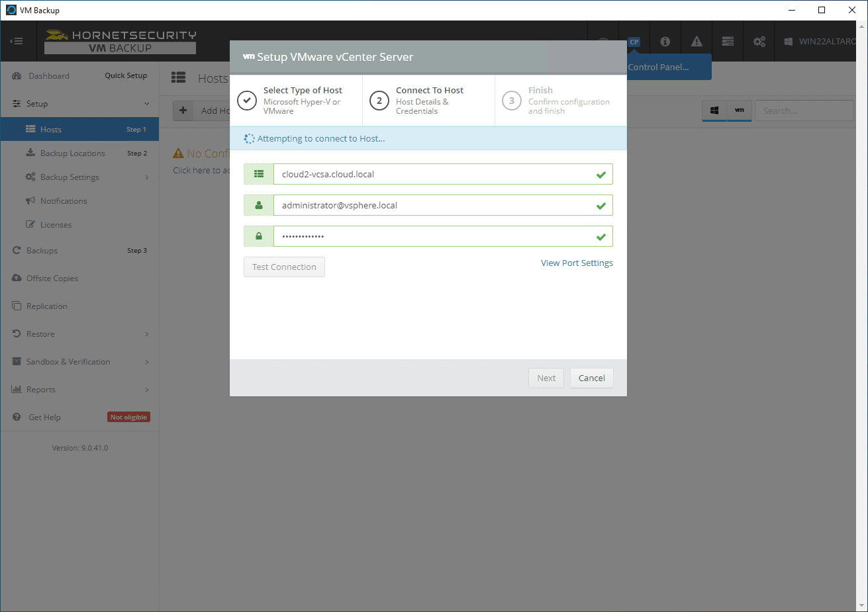Open Offsite Copies in the sidebar
Image resolution: width=868 pixels, height=612 pixels.
[52, 279]
